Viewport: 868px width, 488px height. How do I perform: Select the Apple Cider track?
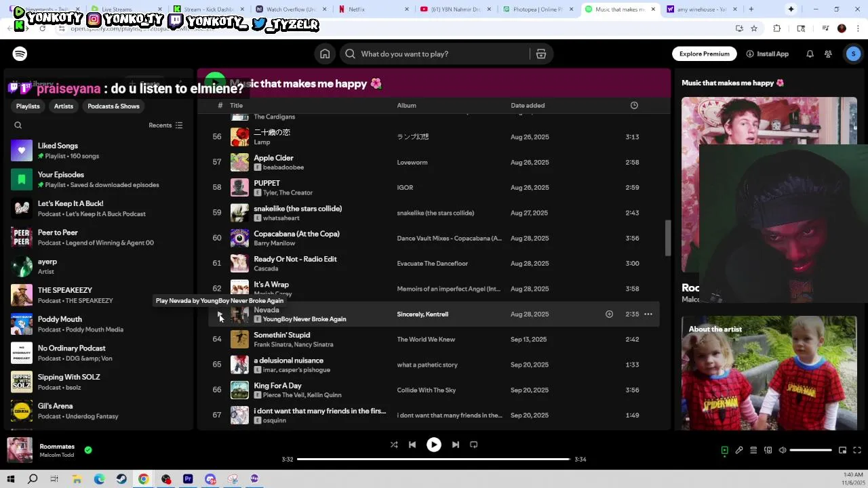pyautogui.click(x=433, y=162)
